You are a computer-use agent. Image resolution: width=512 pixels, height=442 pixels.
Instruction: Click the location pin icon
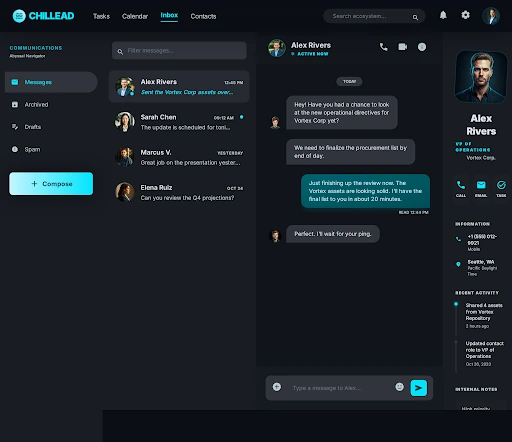click(x=458, y=264)
